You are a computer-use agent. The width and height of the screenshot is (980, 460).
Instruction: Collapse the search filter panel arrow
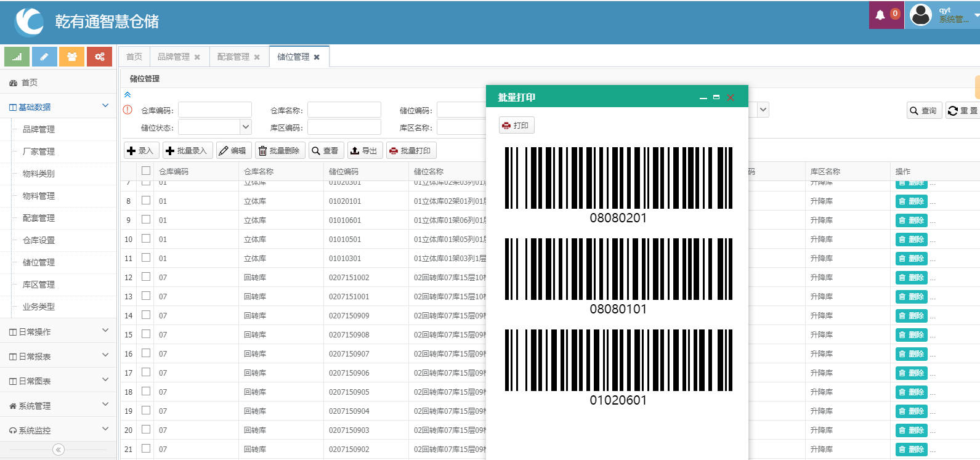click(x=128, y=95)
